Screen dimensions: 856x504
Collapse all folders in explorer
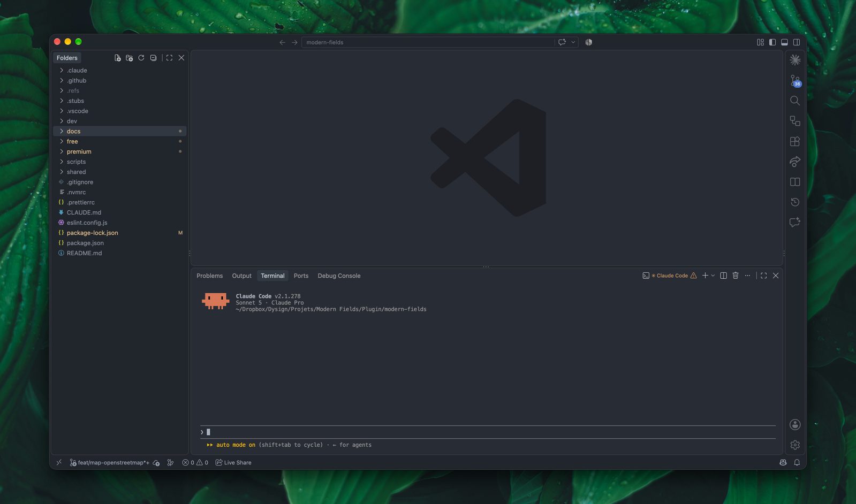coord(153,58)
